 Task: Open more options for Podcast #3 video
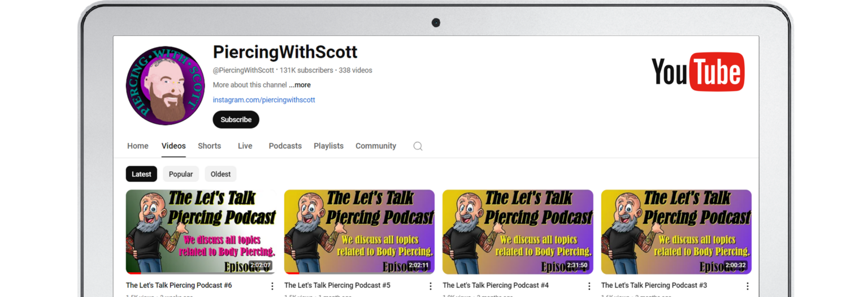point(747,286)
